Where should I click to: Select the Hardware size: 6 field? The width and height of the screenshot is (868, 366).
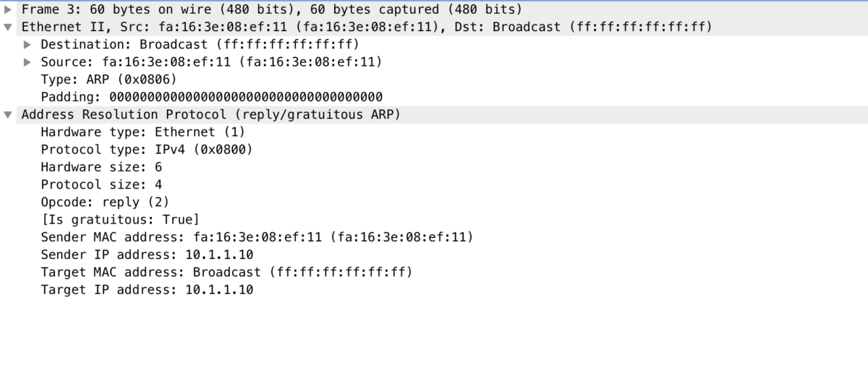click(101, 167)
